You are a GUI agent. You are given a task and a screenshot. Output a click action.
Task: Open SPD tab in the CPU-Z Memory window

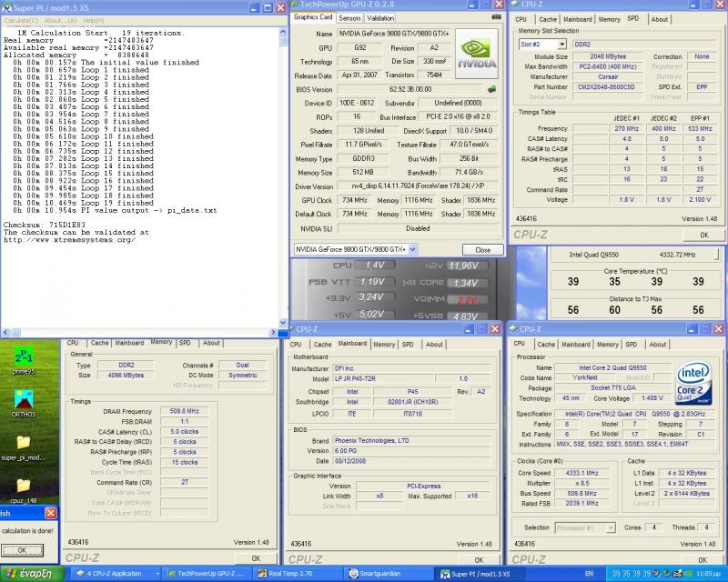tap(185, 343)
